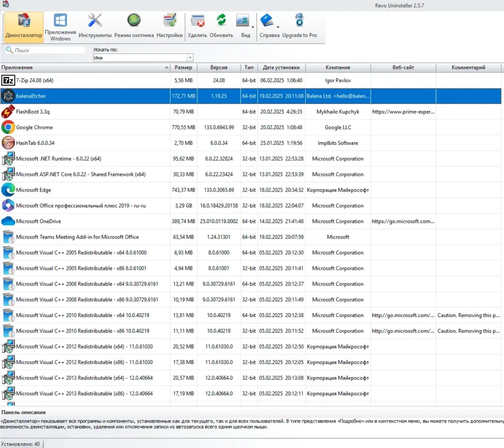
Task: Select Visual C++ 2005 x64 icon
Action: click(8, 253)
